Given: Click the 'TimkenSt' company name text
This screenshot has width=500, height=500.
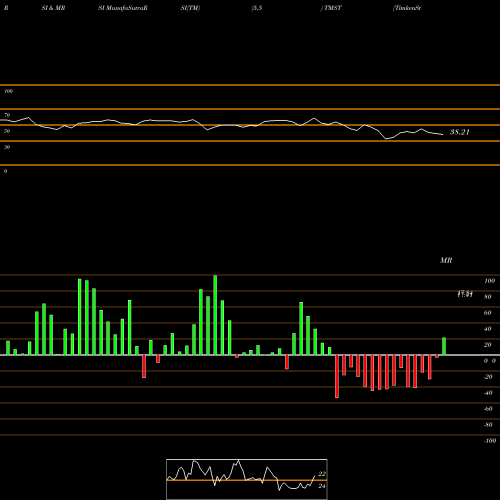Looking at the screenshot, I should click(x=407, y=8).
